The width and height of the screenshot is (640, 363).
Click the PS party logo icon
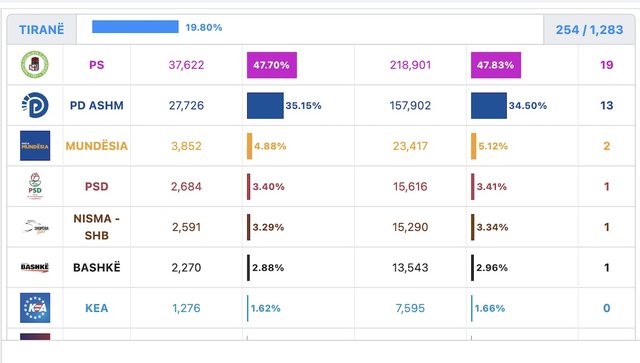(35, 65)
